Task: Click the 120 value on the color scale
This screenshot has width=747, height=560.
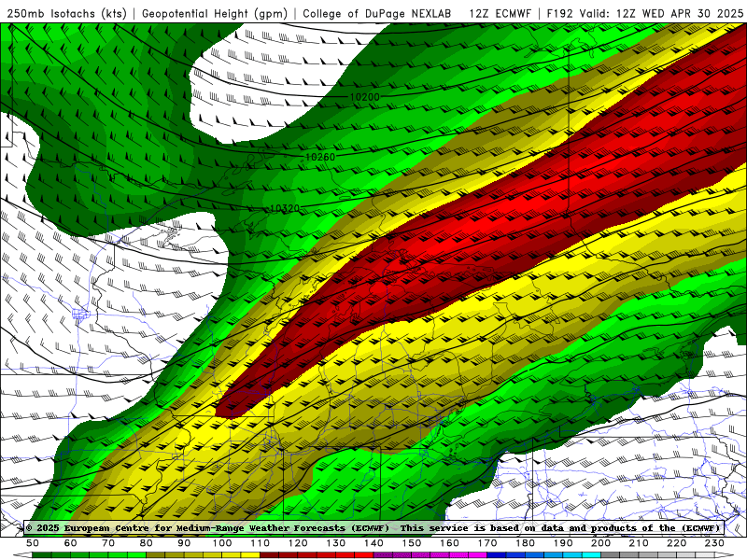Action: pyautogui.click(x=298, y=543)
